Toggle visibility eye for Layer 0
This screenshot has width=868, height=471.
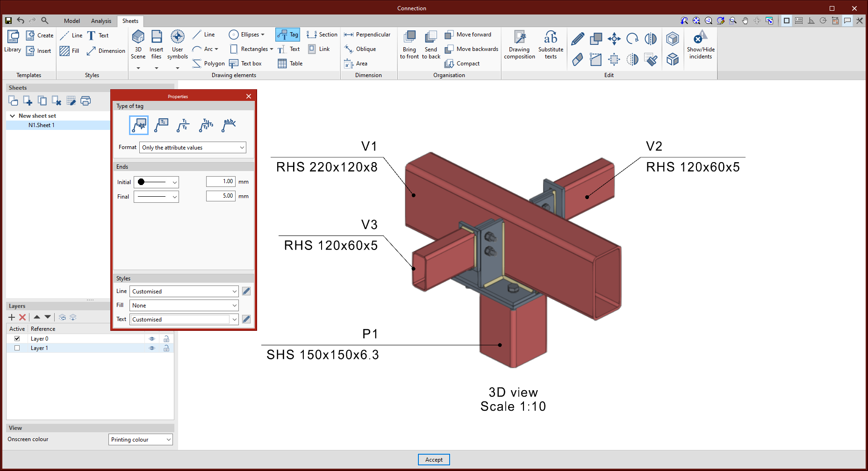[x=152, y=339]
